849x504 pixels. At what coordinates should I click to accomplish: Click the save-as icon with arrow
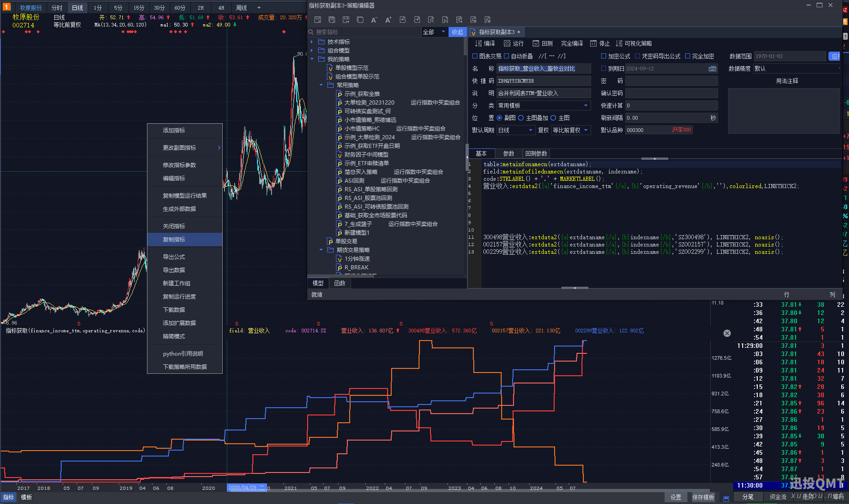pyautogui.click(x=346, y=20)
